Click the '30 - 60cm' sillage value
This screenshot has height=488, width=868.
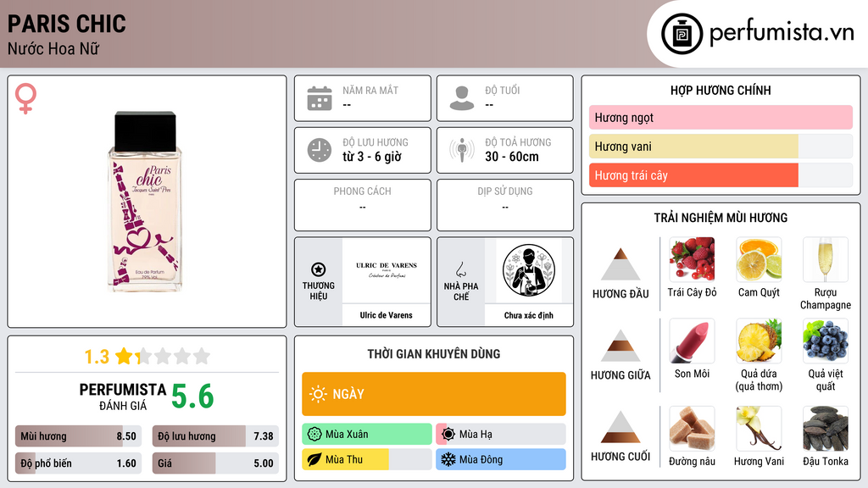pyautogui.click(x=512, y=157)
